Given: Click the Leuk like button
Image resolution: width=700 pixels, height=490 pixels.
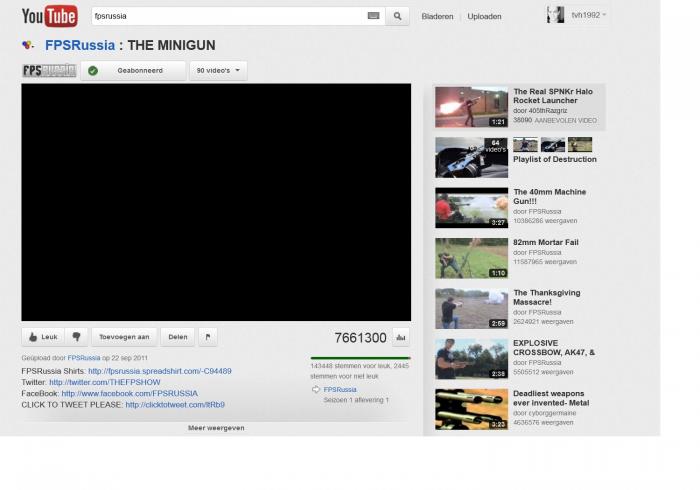Looking at the screenshot, I should [x=43, y=337].
